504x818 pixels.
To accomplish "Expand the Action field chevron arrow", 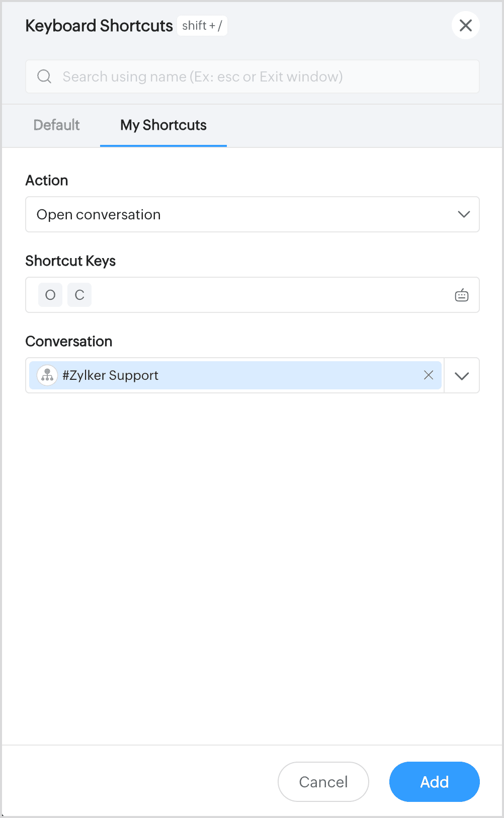I will [463, 214].
